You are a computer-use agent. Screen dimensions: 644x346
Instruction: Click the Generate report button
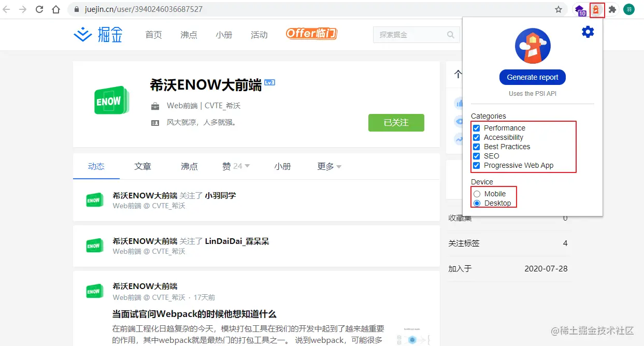(533, 77)
